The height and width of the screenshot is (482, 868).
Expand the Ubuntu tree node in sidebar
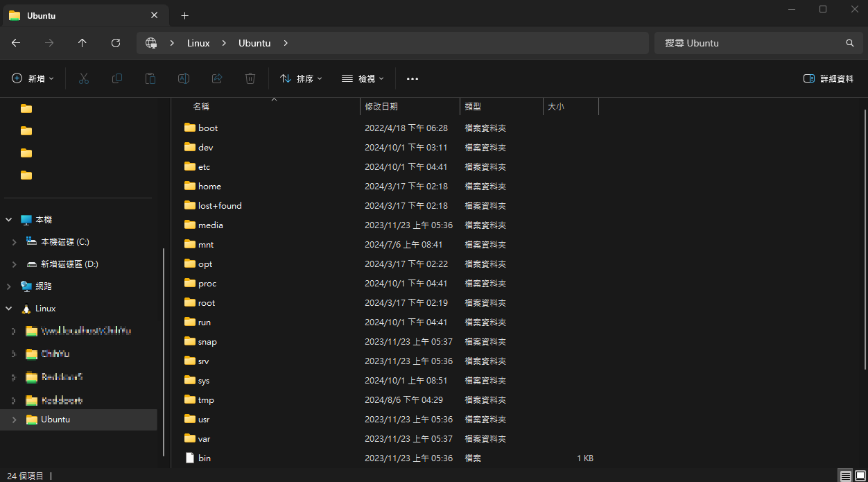click(x=15, y=420)
